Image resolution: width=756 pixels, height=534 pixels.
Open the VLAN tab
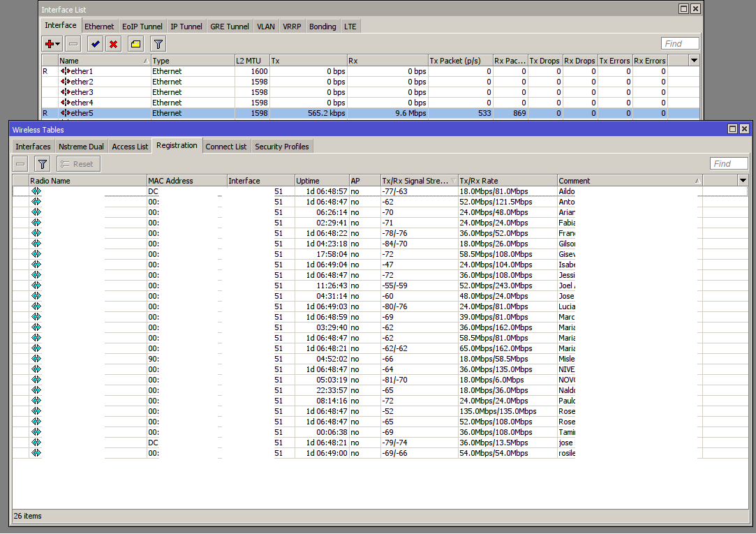pyautogui.click(x=266, y=27)
